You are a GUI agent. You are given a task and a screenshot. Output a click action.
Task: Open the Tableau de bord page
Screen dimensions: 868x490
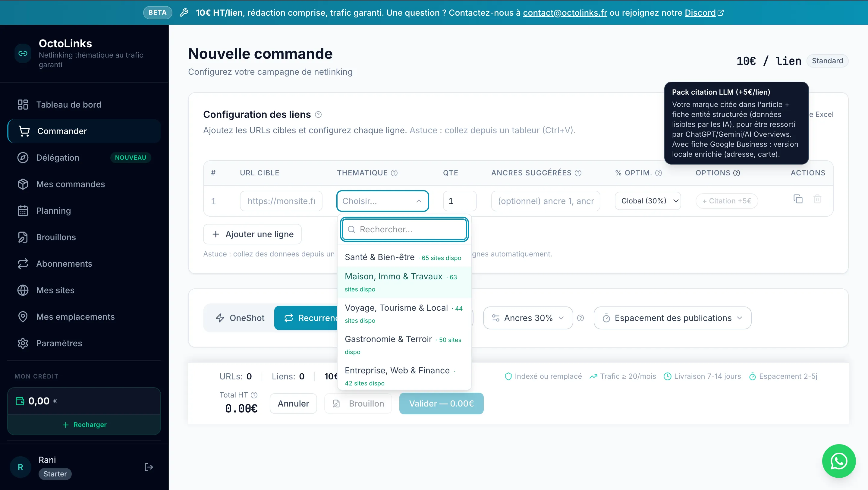click(x=84, y=105)
